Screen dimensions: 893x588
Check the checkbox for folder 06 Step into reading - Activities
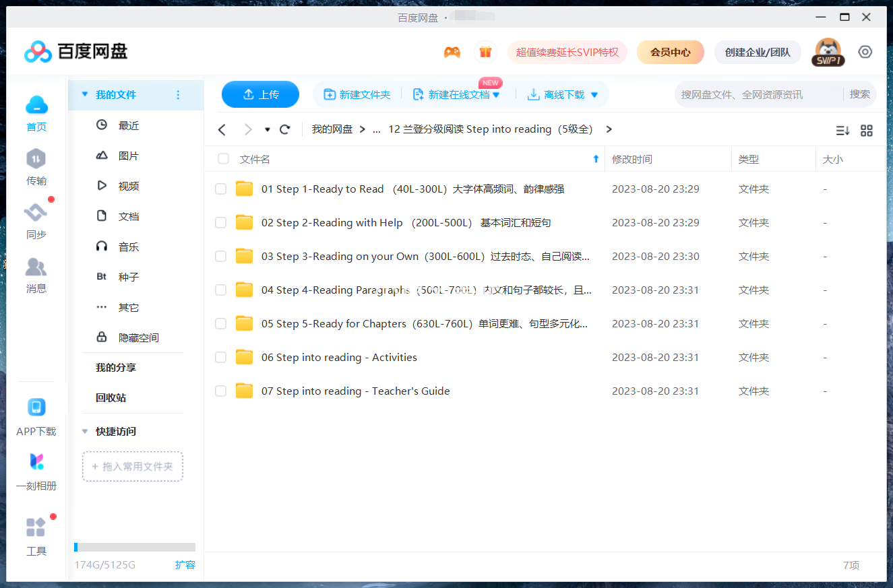point(220,357)
